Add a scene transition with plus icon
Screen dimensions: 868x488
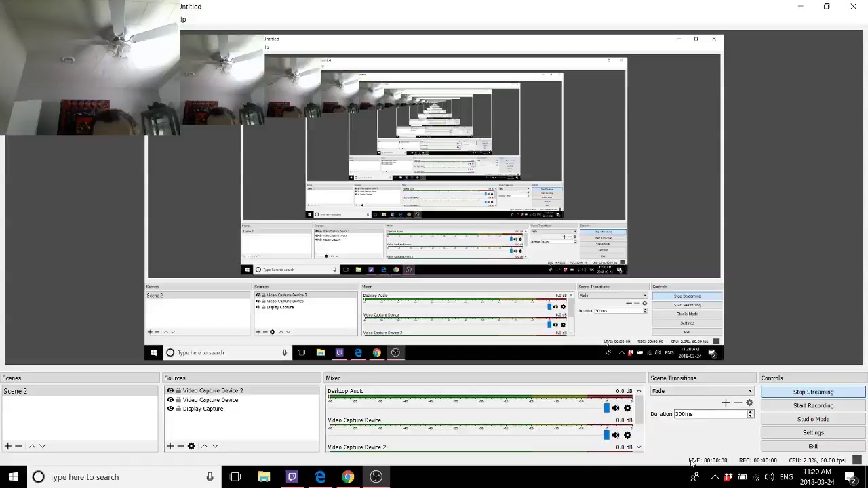pyautogui.click(x=726, y=403)
